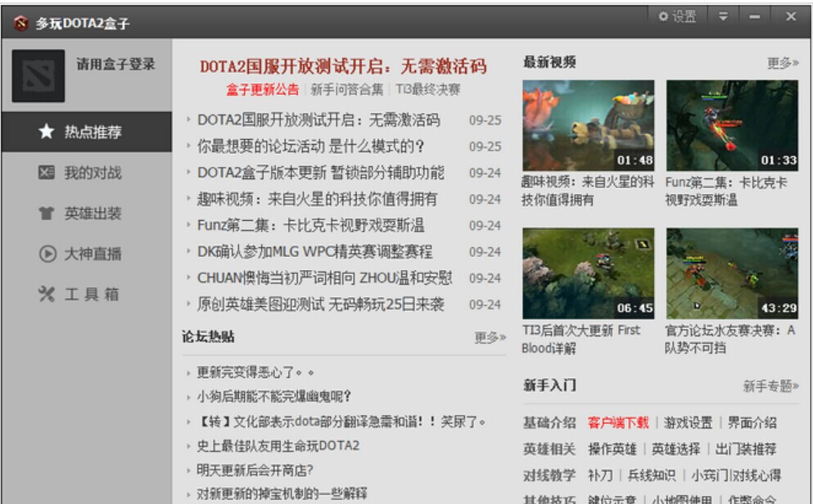Open news item 你最想要的论坛活动 是什么模式的
The height and width of the screenshot is (504, 813).
(310, 146)
